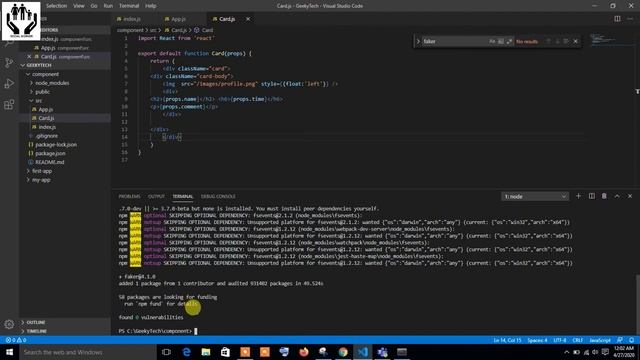
Task: Maximize the terminal panel size
Action: click(617, 196)
